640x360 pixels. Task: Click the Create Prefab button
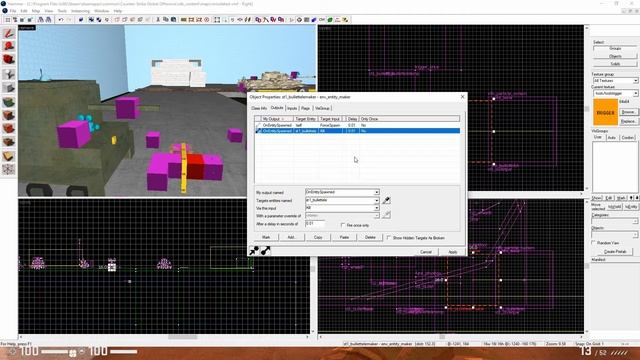tap(615, 252)
